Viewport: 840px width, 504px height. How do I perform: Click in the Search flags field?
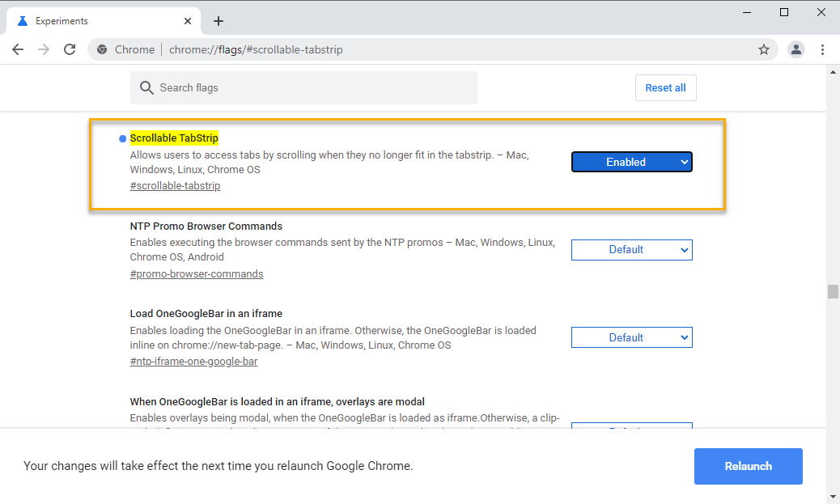click(x=308, y=87)
